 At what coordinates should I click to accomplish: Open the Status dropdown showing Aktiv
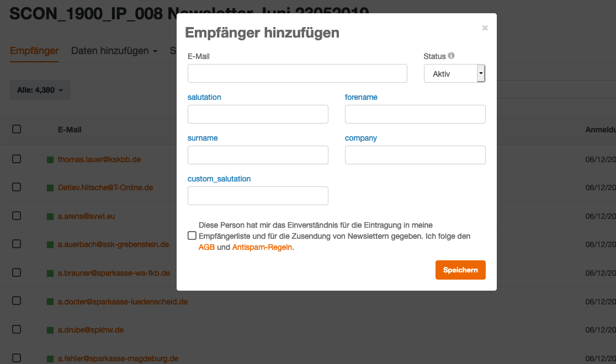[x=454, y=73]
